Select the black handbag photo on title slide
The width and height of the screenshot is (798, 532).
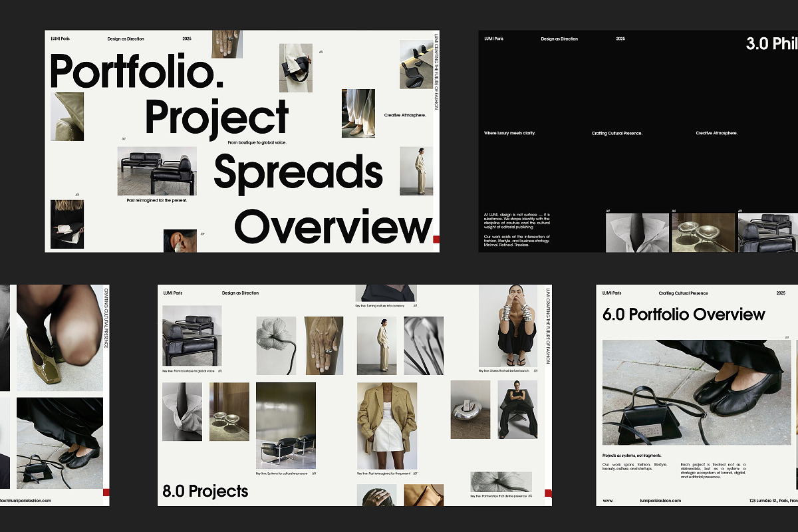(296, 68)
